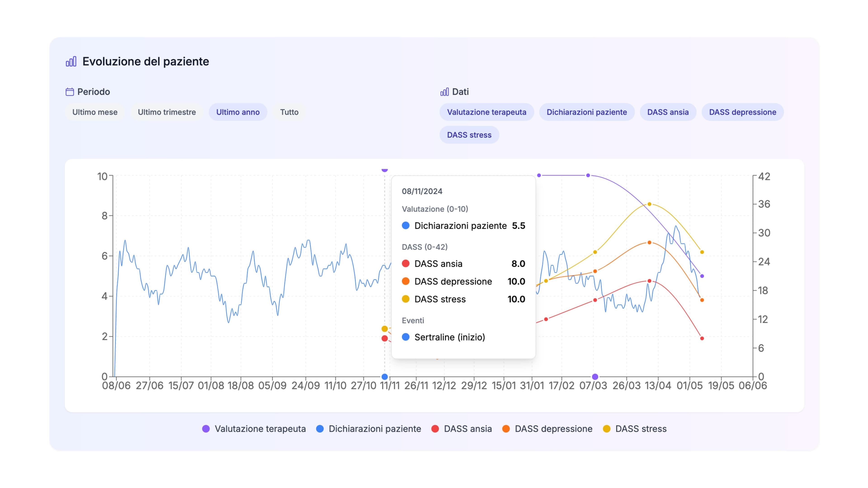The height and width of the screenshot is (488, 868).
Task: Click the DASS ansia legend entry
Action: pos(462,429)
